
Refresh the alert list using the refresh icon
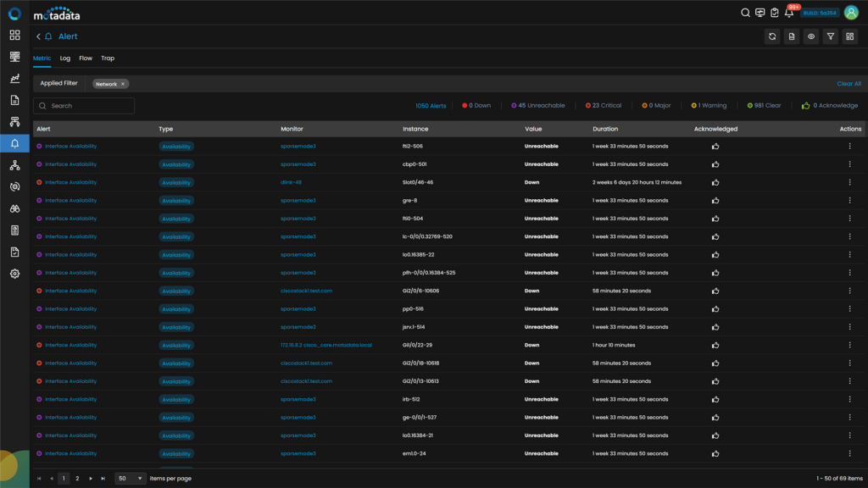click(772, 36)
